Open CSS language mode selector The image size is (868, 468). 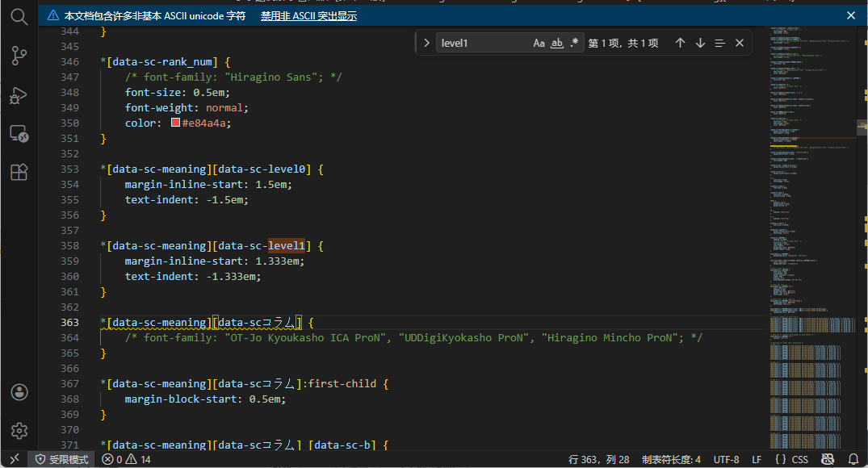[x=791, y=459]
